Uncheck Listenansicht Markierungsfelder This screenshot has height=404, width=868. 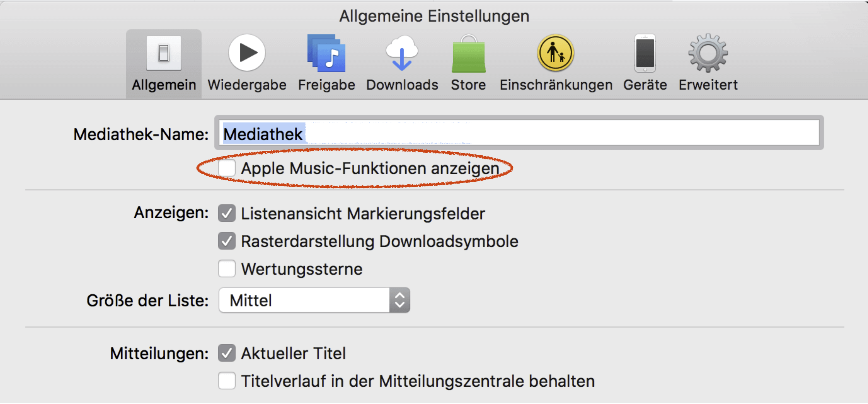pos(226,213)
